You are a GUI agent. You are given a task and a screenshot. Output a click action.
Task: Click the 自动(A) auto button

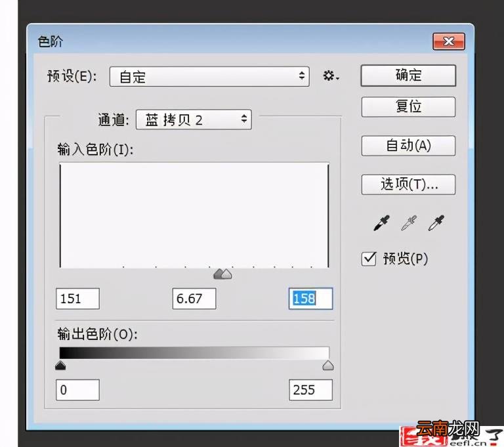point(408,146)
